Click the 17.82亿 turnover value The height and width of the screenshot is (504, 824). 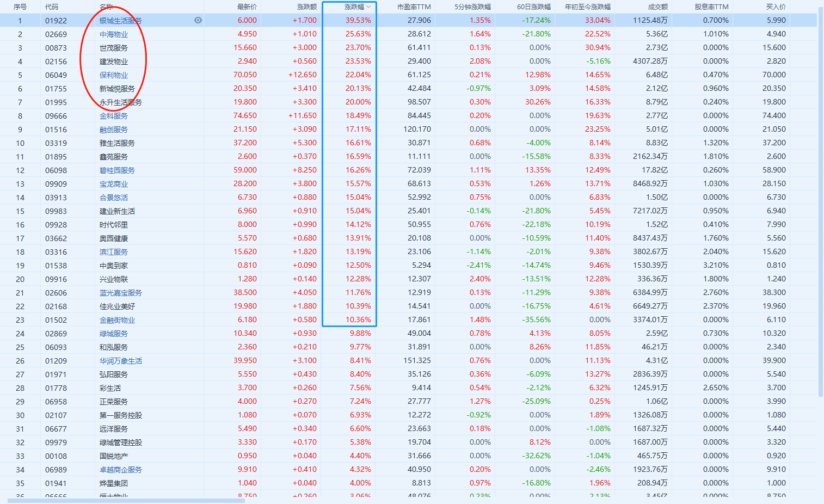pos(655,170)
